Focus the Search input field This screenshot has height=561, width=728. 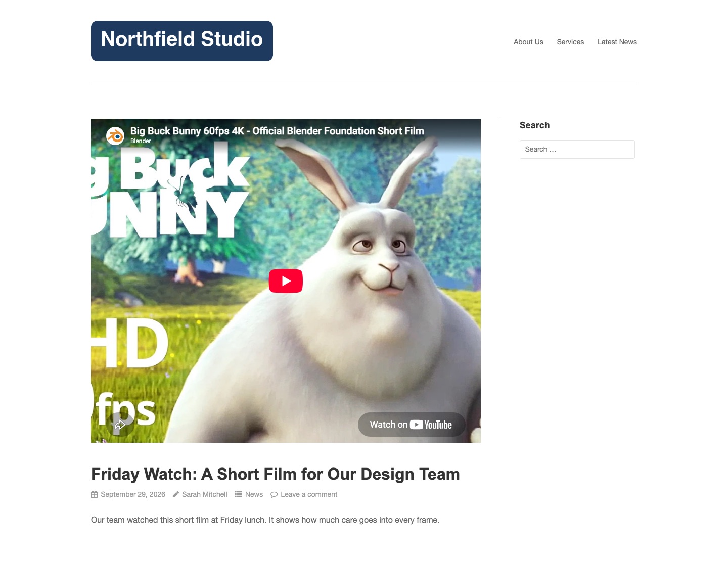[577, 149]
